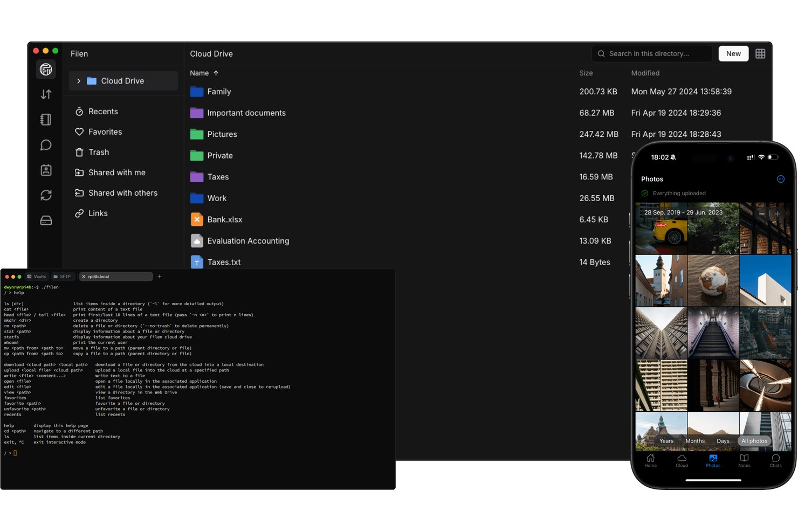798x532 pixels.
Task: Open the Contacts icon in Filen sidebar
Action: click(x=46, y=170)
